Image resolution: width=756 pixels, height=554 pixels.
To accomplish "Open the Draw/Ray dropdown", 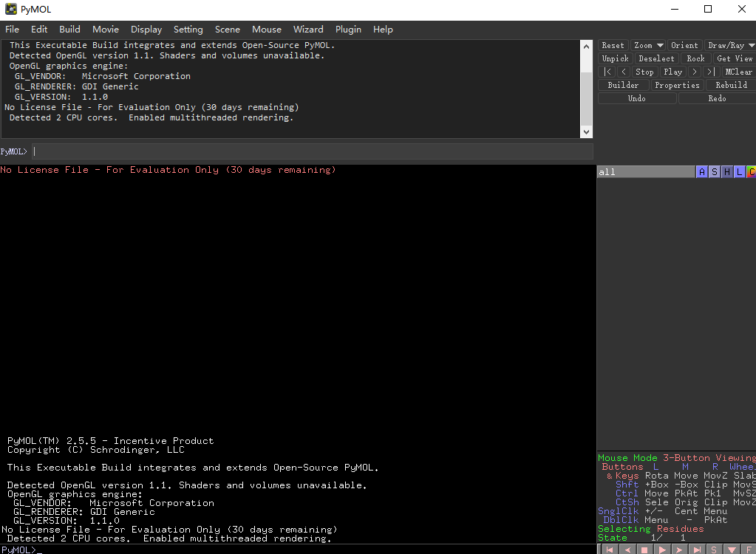I will point(730,45).
